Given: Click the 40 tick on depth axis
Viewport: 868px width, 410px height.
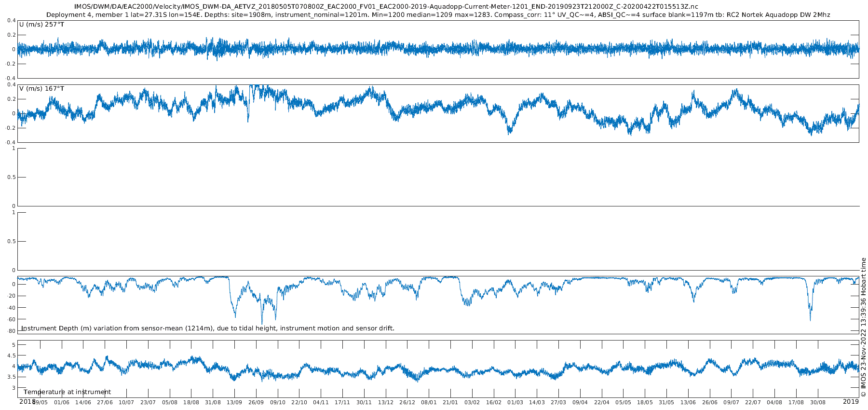Looking at the screenshot, I should (x=12, y=308).
